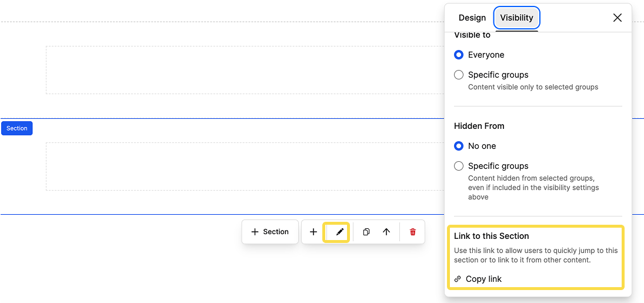Duplicate section with the copy icon
644x303 pixels.
(x=366, y=232)
